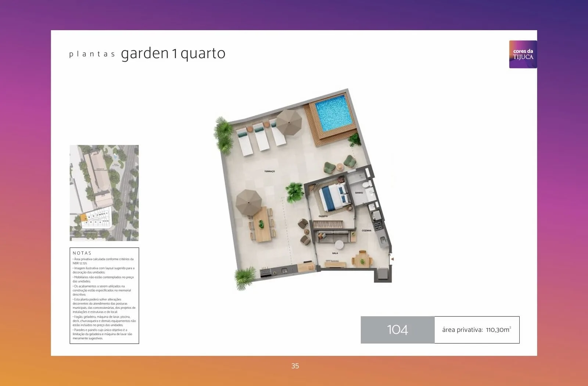
Task: Select the 'área privativa: 110,30m²' text
Action: 477,330
